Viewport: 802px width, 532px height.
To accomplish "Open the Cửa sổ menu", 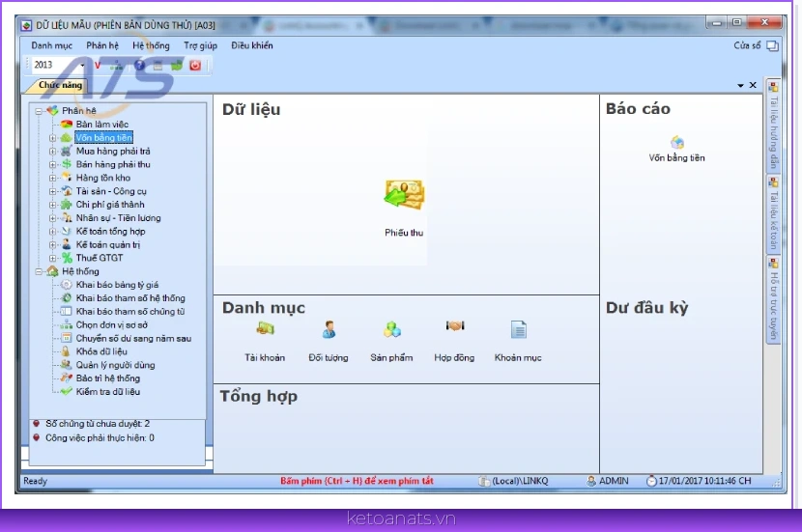I will (x=747, y=45).
